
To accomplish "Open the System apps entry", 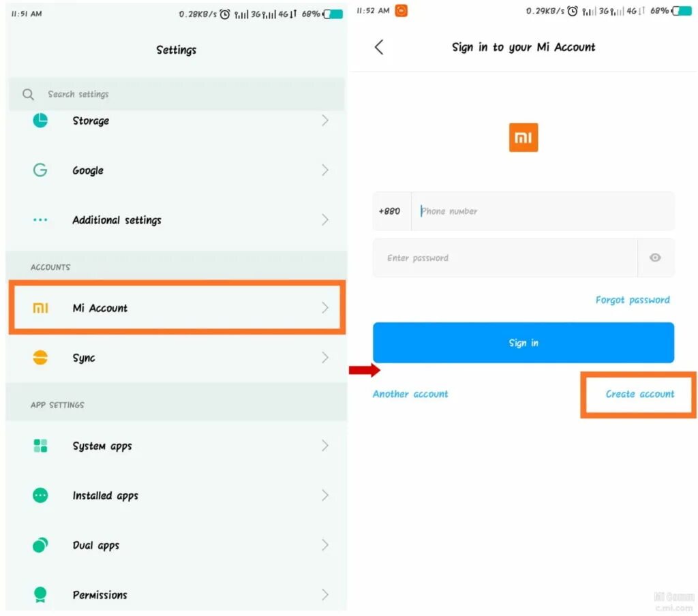I will (x=177, y=446).
